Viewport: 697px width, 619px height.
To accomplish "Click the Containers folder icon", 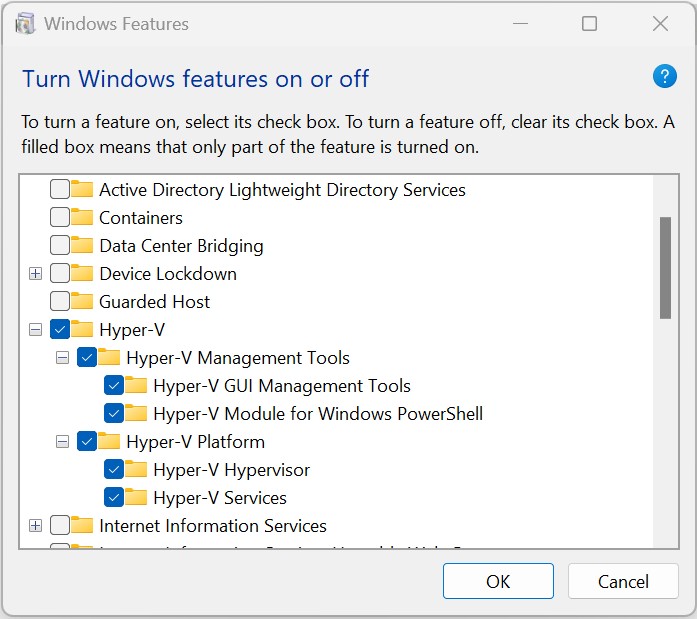I will coord(82,218).
